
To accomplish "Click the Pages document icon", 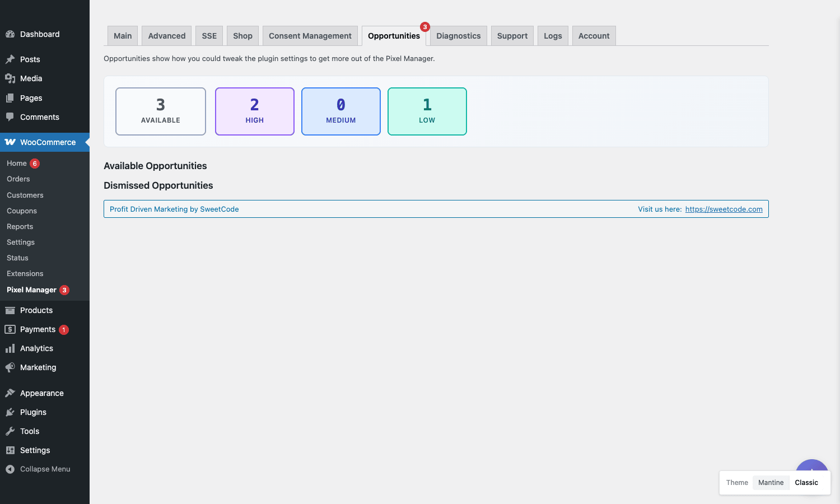I will pos(10,98).
